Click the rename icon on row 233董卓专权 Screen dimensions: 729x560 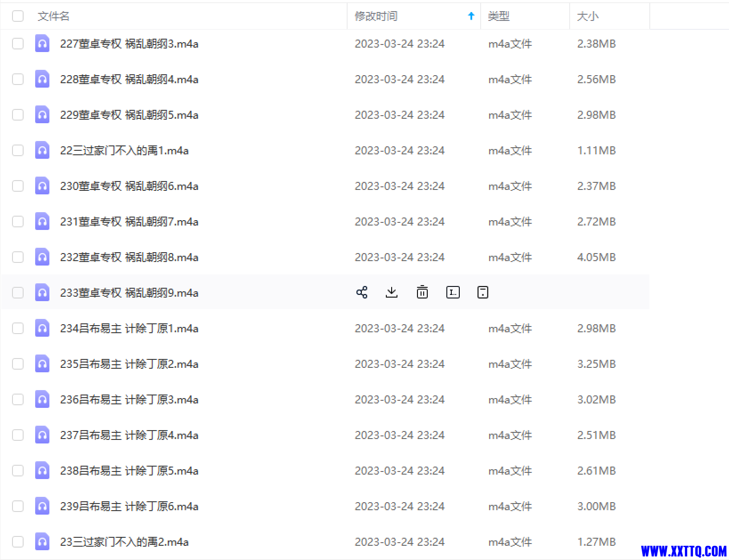(x=453, y=292)
